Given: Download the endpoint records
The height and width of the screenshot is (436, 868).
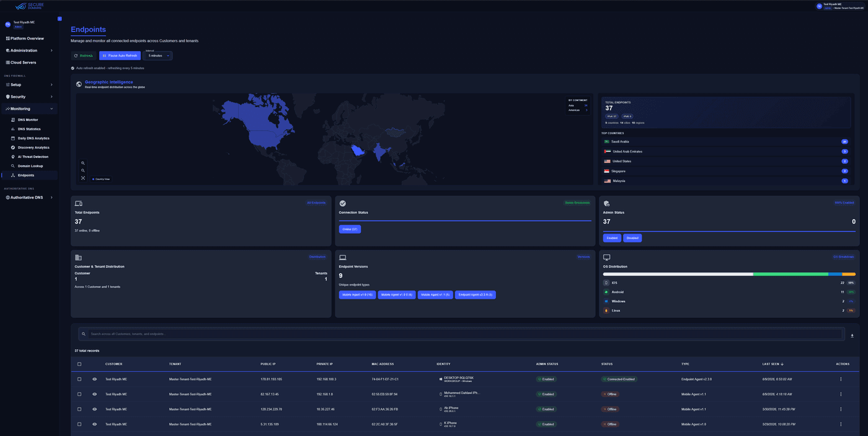Looking at the screenshot, I should pos(852,336).
